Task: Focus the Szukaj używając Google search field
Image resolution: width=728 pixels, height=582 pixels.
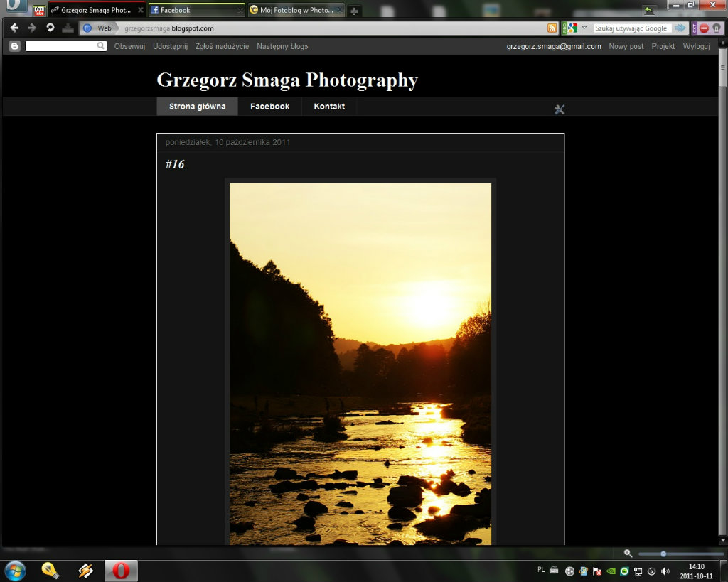Action: 631,28
